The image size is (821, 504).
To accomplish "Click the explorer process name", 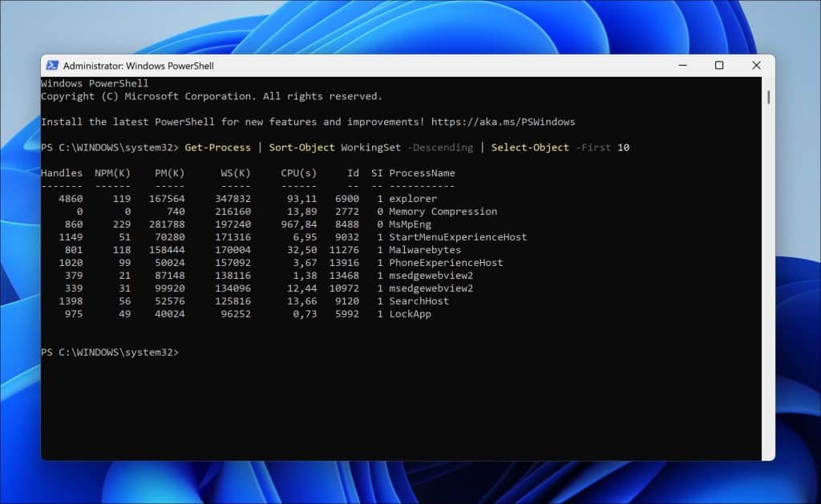I will point(413,199).
